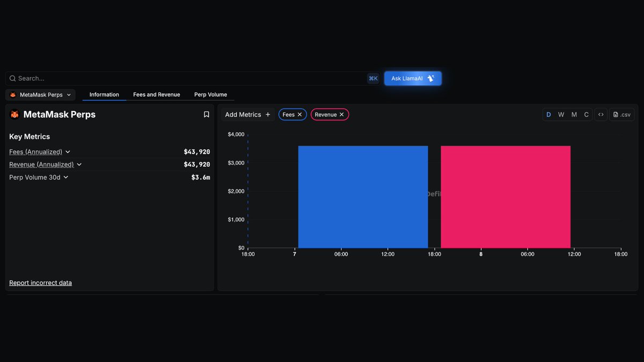Switch chart to Cumulative (C) view
Screen dimensions: 644x362
point(587,115)
